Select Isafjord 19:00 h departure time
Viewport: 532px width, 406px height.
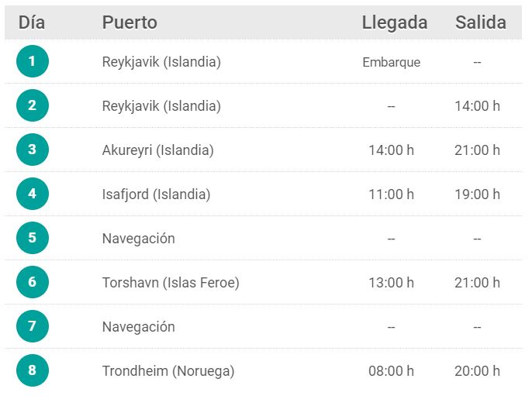pyautogui.click(x=478, y=194)
